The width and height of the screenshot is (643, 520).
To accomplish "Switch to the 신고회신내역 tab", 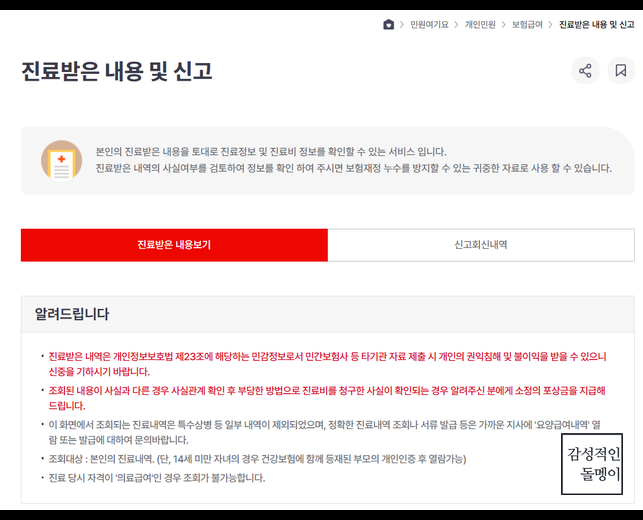I will point(481,245).
